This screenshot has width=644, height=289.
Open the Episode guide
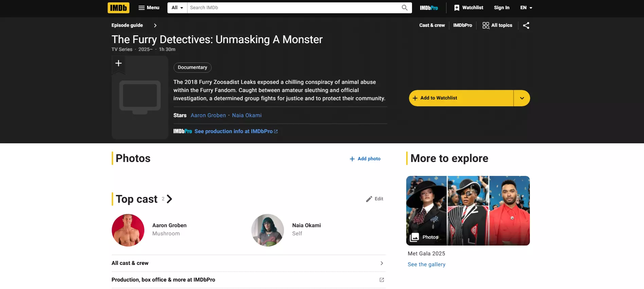(127, 25)
